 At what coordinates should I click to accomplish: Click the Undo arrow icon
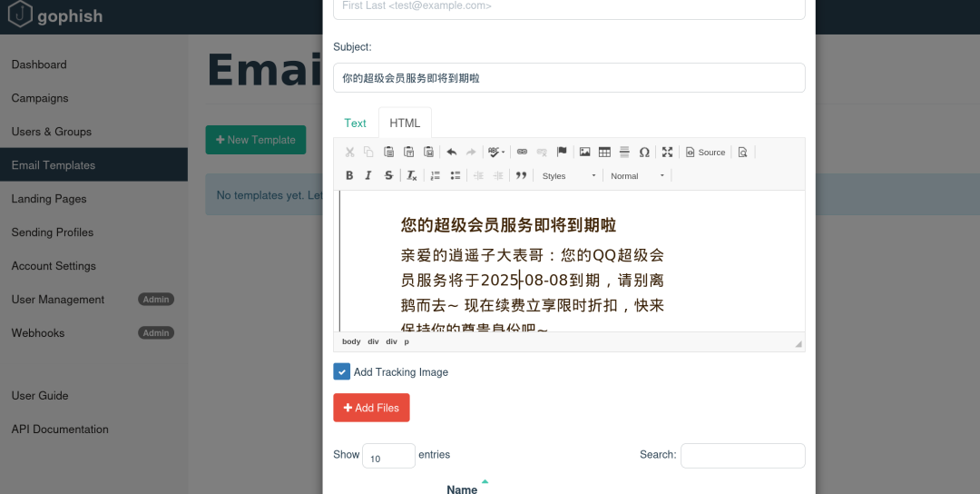451,152
